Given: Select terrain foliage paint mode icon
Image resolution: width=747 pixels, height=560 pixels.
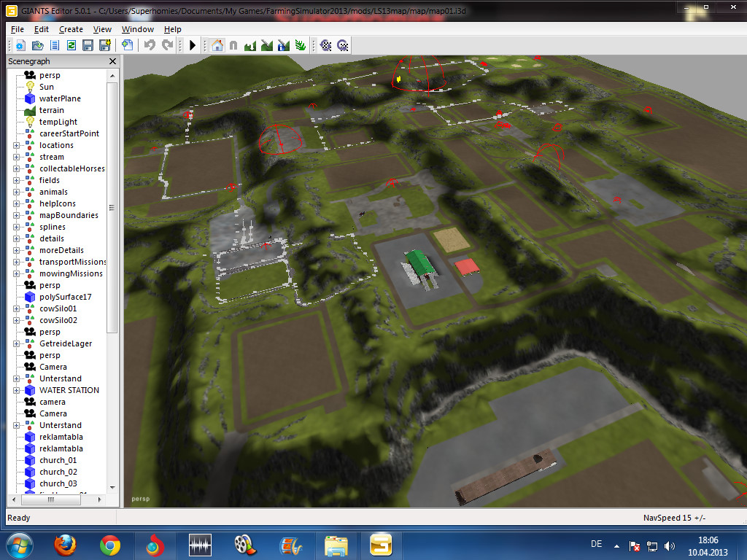Looking at the screenshot, I should (300, 46).
